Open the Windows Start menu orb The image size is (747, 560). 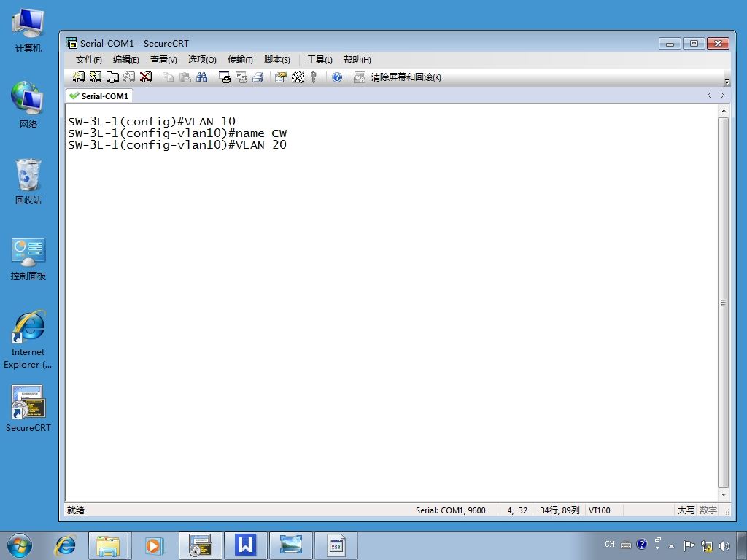(20, 545)
